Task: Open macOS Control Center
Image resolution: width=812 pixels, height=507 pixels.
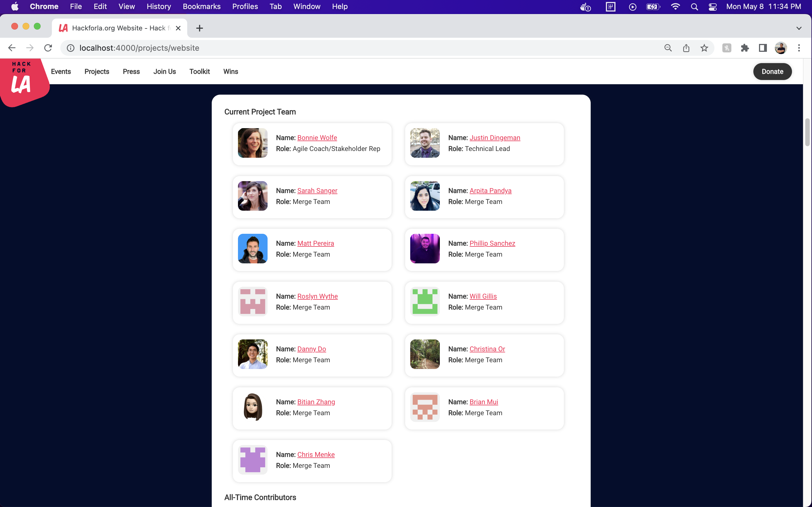Action: pos(712,7)
